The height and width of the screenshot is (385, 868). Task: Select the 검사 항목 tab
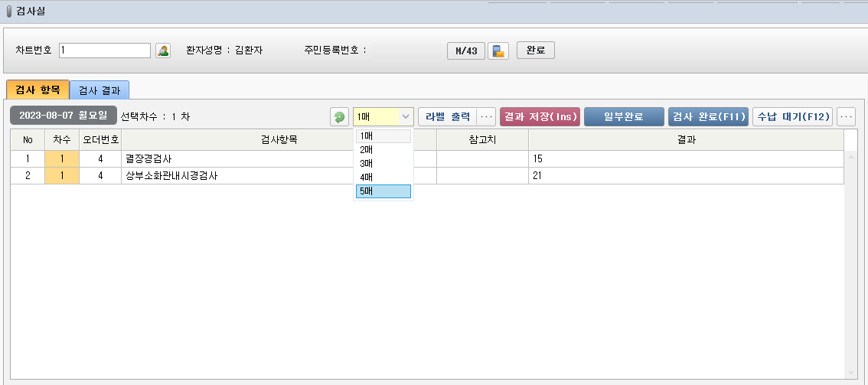(x=38, y=90)
